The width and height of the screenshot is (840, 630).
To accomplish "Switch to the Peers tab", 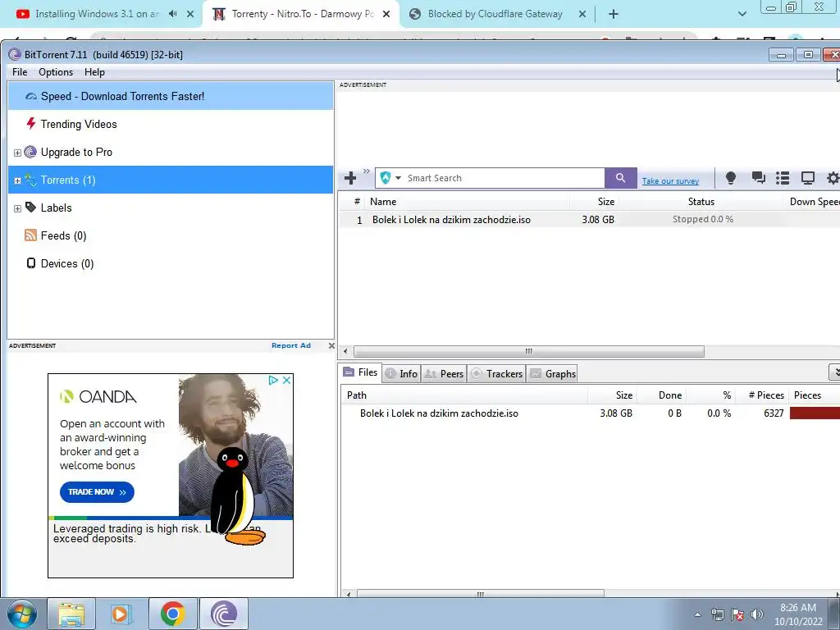I will (x=444, y=374).
